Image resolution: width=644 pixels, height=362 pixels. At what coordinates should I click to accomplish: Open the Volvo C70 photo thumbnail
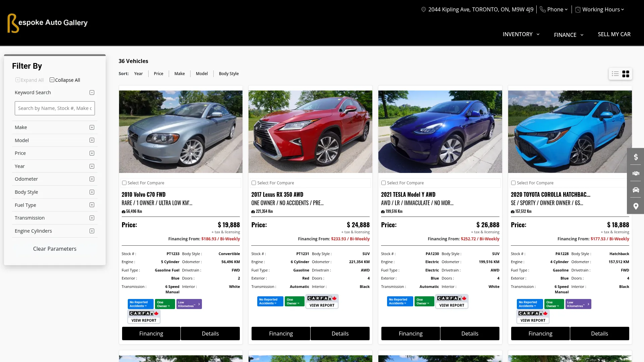pos(181,132)
